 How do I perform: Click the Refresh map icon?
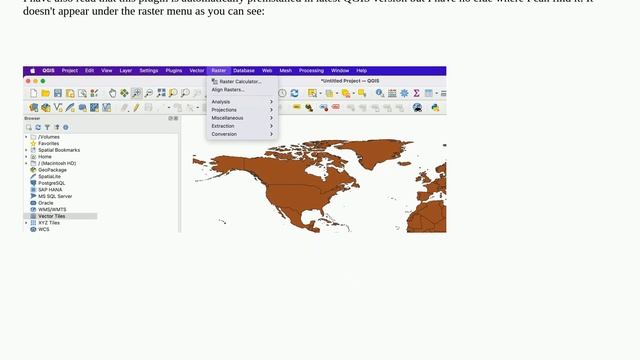coord(294,93)
